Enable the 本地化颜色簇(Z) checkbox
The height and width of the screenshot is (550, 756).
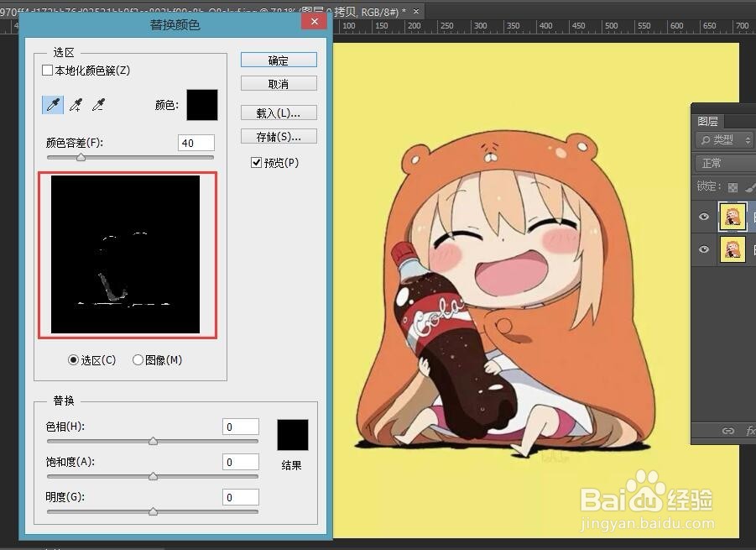(x=47, y=71)
